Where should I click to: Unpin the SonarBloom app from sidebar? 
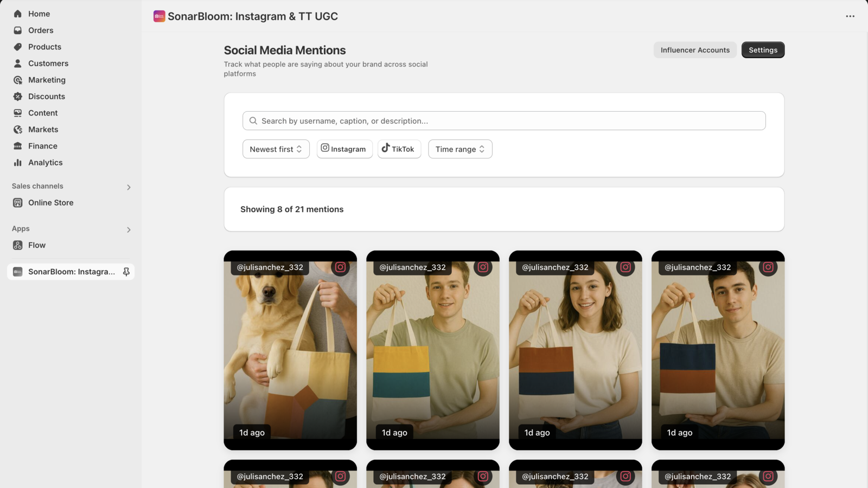click(x=126, y=272)
